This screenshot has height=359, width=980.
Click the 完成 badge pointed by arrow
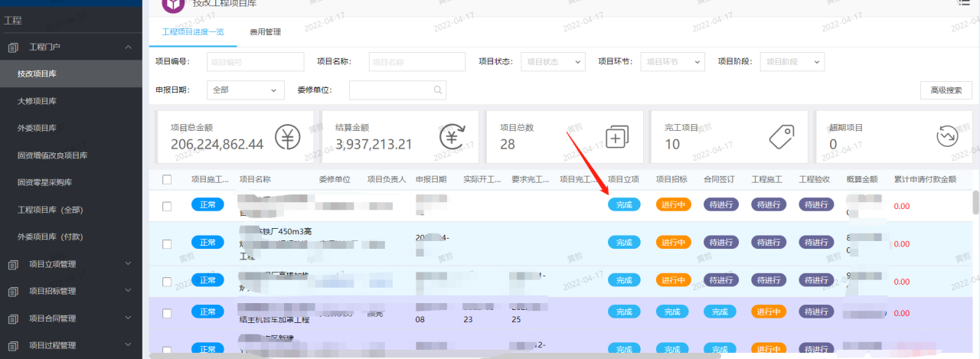coord(624,204)
